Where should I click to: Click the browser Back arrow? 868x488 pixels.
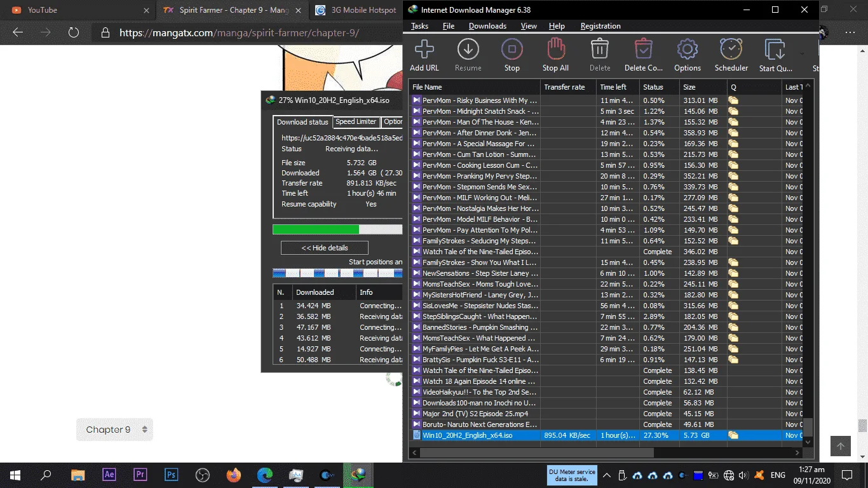pyautogui.click(x=18, y=32)
